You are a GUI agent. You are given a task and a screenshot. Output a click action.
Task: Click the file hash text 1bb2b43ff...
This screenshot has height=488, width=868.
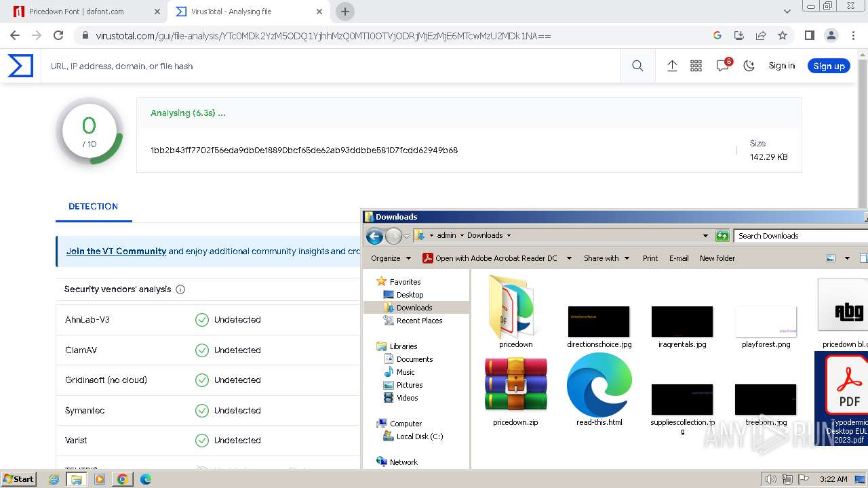pos(304,150)
